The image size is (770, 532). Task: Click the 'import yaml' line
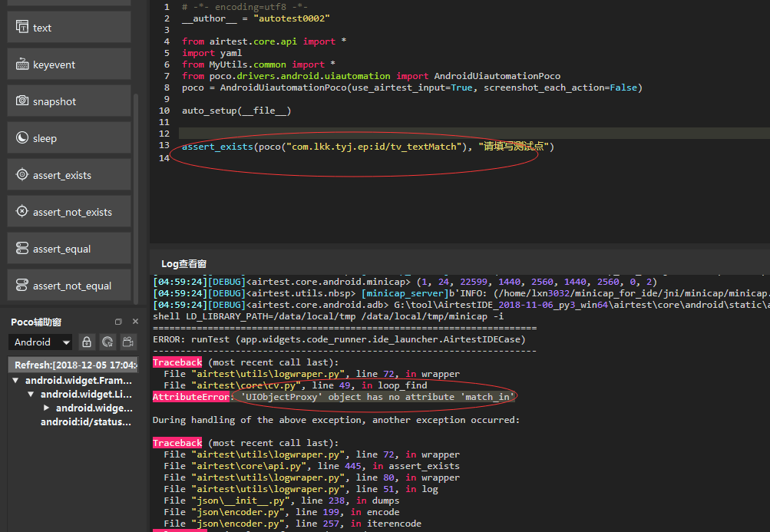pos(212,53)
